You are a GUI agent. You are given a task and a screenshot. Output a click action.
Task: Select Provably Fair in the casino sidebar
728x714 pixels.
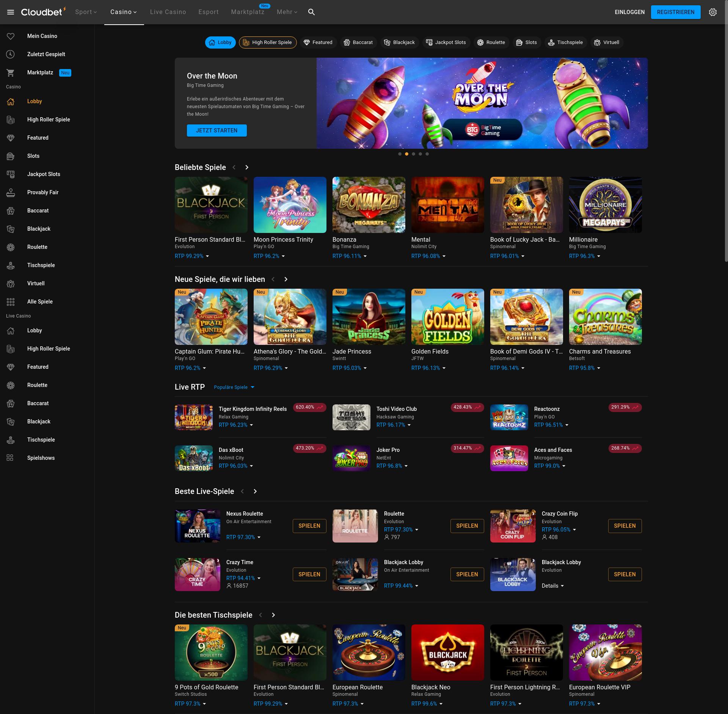coord(42,192)
